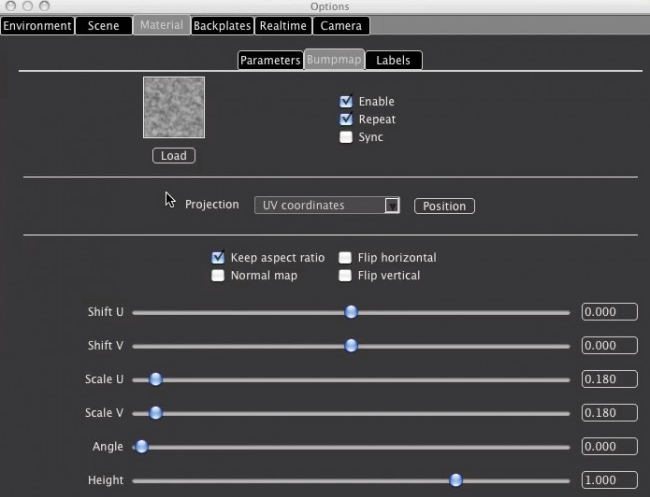The image size is (650, 497).
Task: Enable the Sync checkbox
Action: 346,137
